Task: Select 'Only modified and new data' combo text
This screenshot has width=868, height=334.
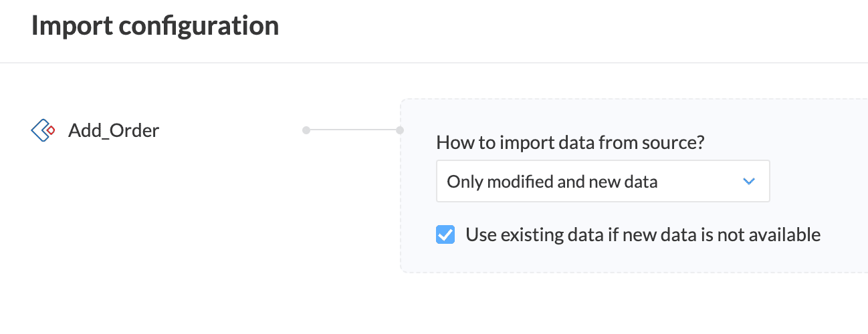Action: coord(552,181)
